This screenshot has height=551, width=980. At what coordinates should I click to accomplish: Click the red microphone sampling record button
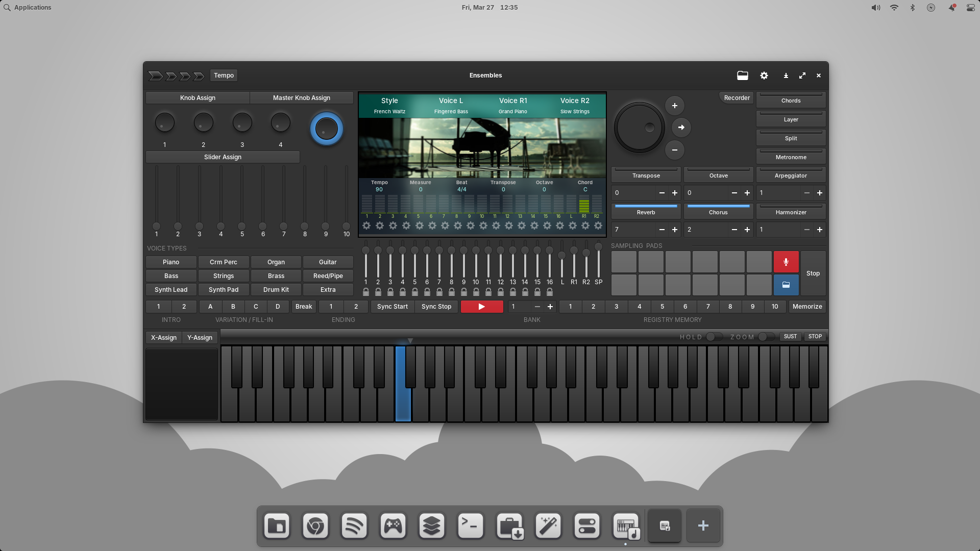pos(786,262)
